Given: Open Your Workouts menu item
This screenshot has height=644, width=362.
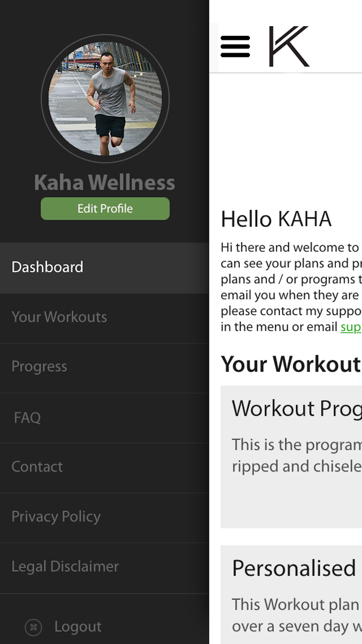Looking at the screenshot, I should (x=104, y=318).
